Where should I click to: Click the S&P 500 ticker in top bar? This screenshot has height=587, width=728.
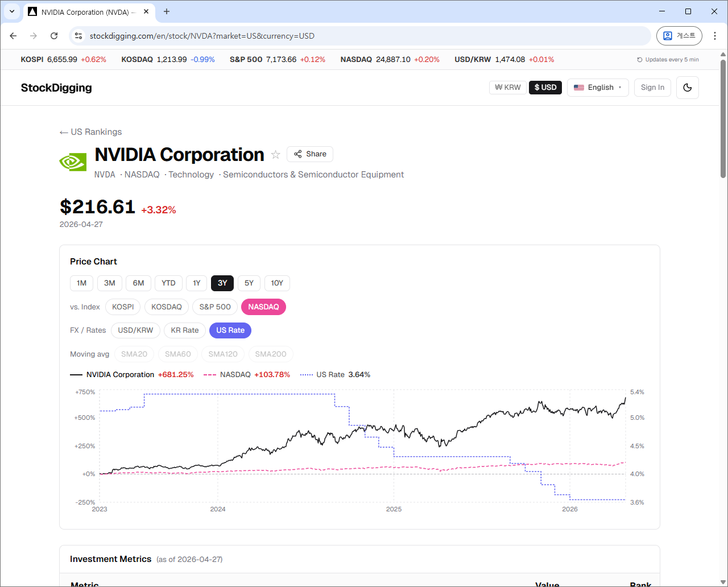pyautogui.click(x=278, y=59)
